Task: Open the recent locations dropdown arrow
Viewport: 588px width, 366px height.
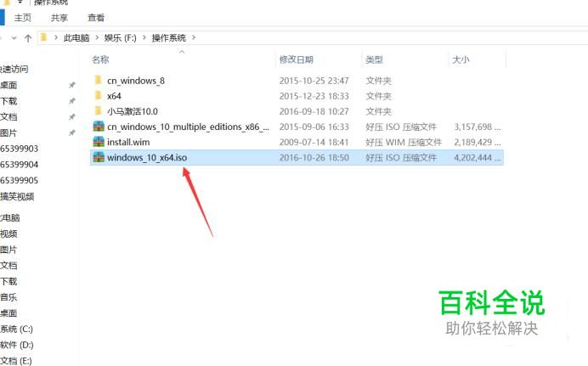Action: pos(14,38)
